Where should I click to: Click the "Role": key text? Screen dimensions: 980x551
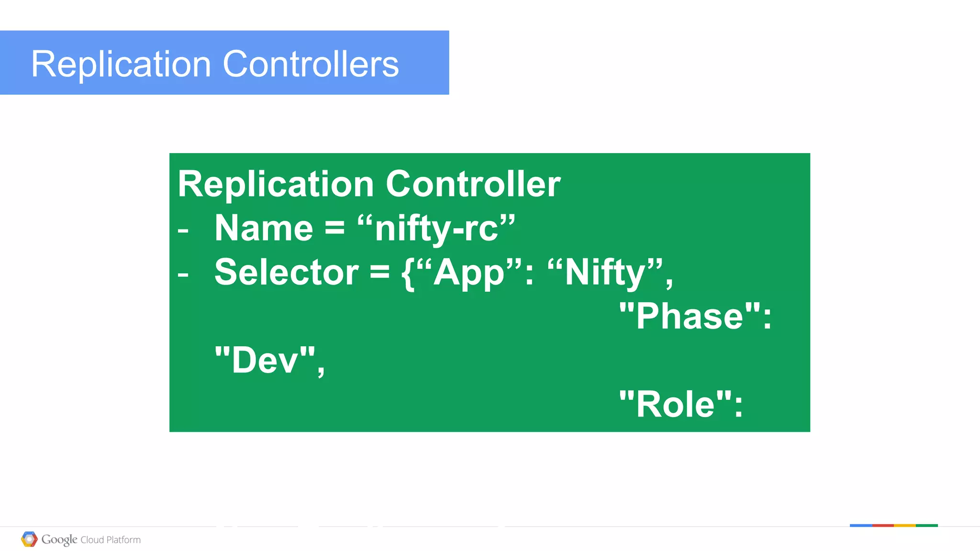pyautogui.click(x=680, y=404)
